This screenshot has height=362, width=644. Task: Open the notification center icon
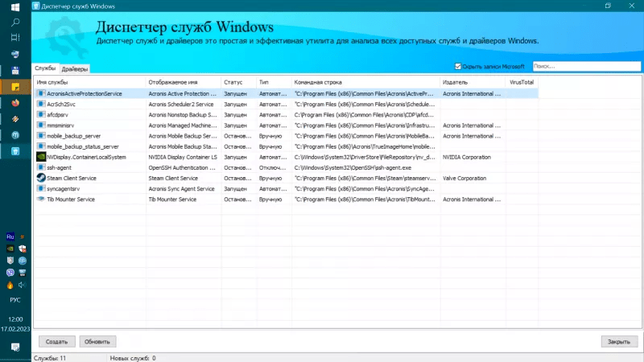pyautogui.click(x=15, y=348)
